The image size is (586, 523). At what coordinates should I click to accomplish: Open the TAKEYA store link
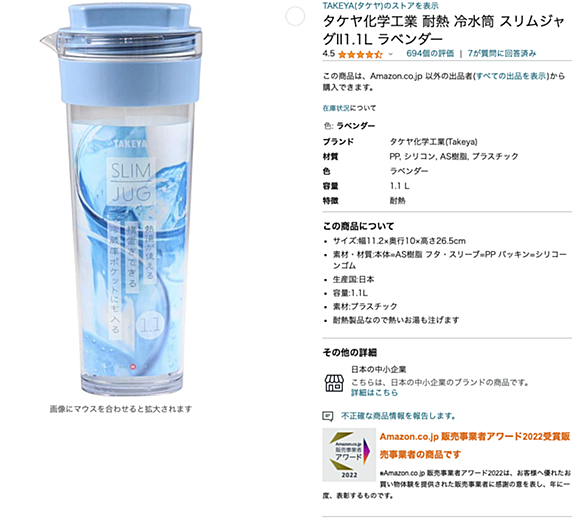click(x=380, y=6)
